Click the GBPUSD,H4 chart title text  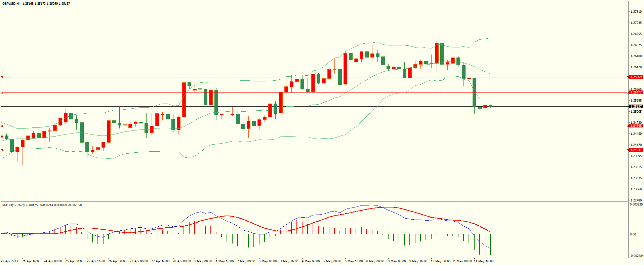coord(11,4)
